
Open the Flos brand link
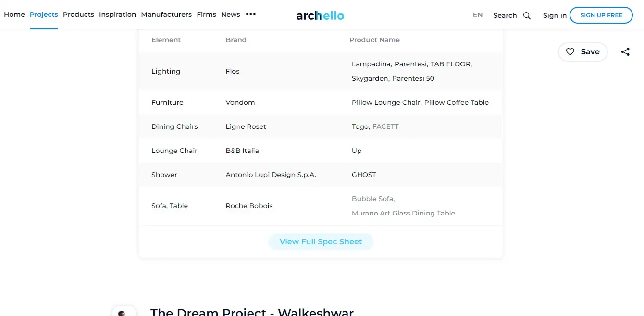click(x=233, y=71)
